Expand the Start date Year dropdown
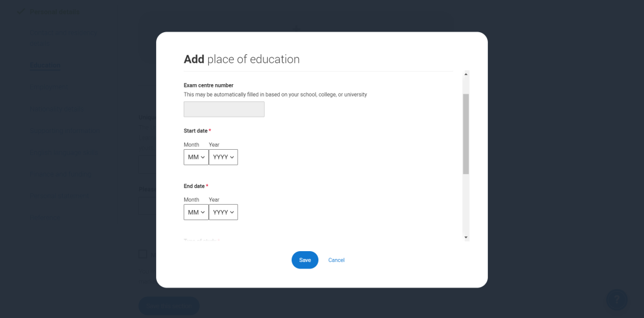644x318 pixels. click(x=224, y=157)
